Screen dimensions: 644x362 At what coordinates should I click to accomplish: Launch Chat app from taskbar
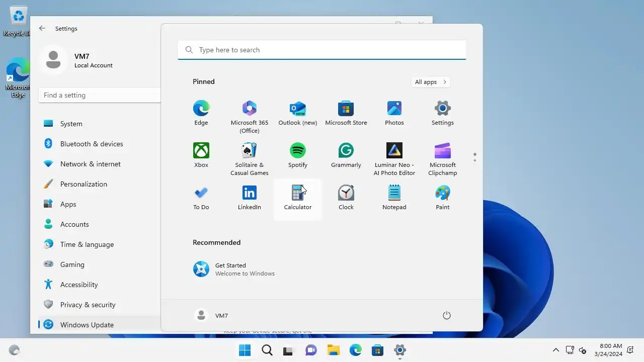click(x=311, y=350)
